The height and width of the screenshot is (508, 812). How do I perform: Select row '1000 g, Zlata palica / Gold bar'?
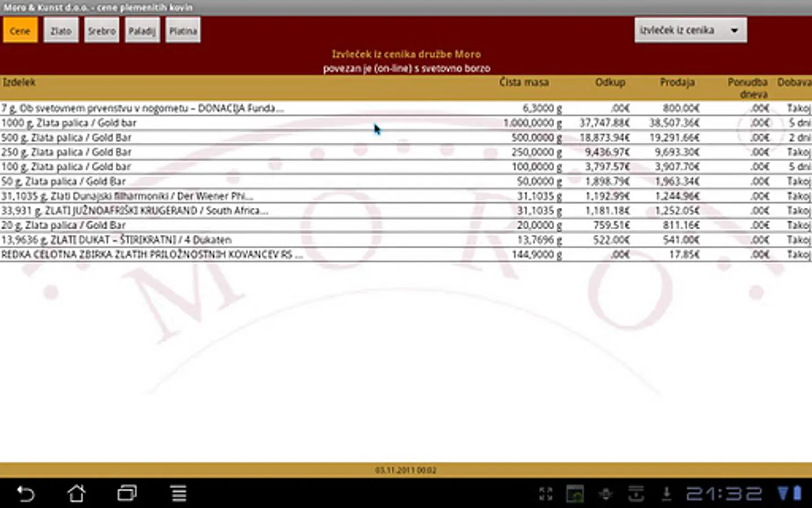(x=406, y=123)
